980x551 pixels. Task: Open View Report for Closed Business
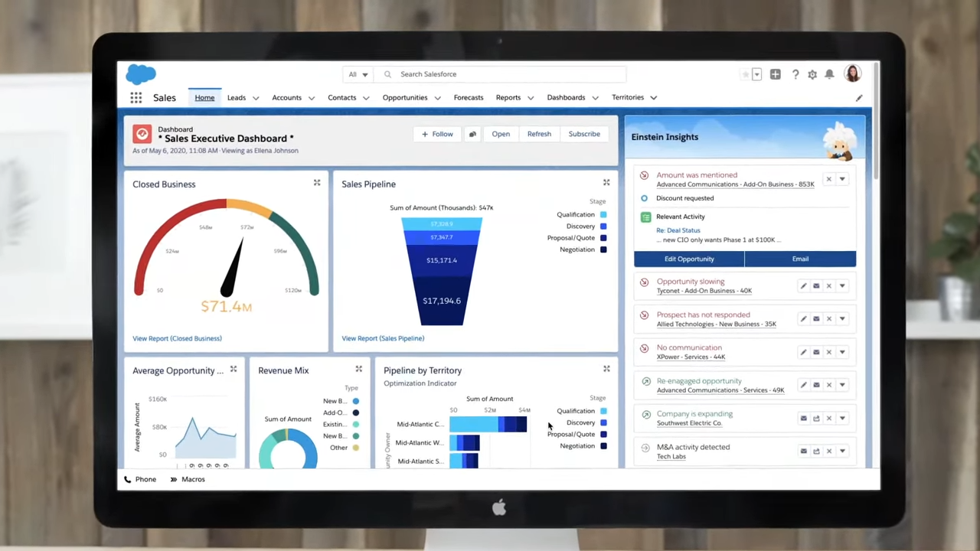tap(177, 337)
